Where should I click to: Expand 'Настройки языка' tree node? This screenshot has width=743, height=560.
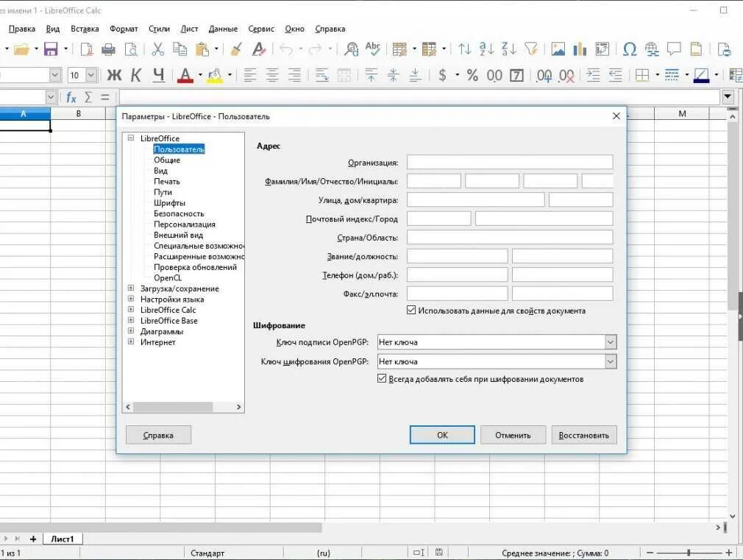[131, 299]
